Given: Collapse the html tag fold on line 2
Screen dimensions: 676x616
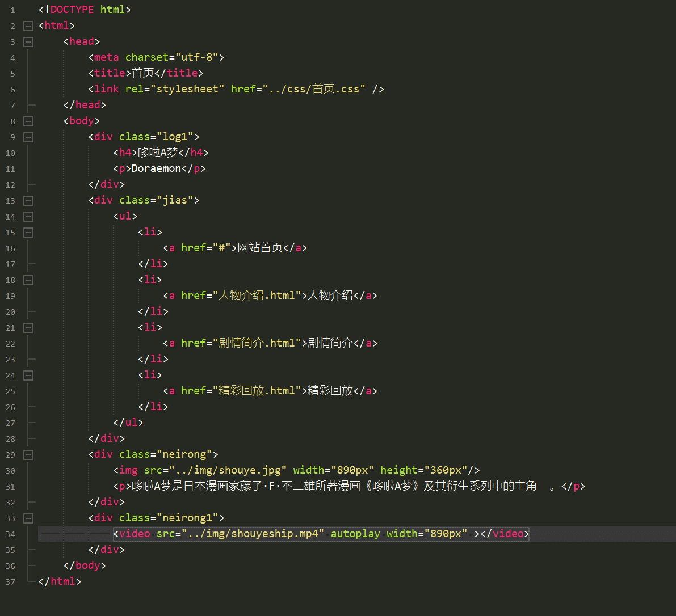Looking at the screenshot, I should pyautogui.click(x=28, y=26).
